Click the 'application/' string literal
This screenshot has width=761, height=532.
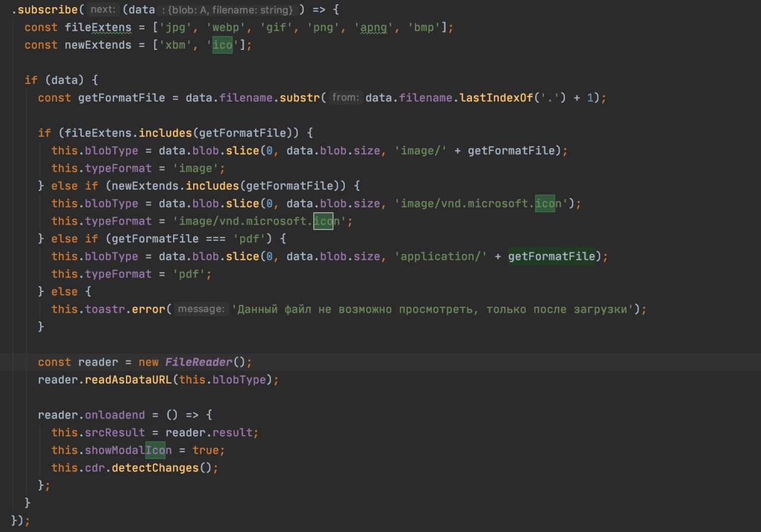(441, 256)
